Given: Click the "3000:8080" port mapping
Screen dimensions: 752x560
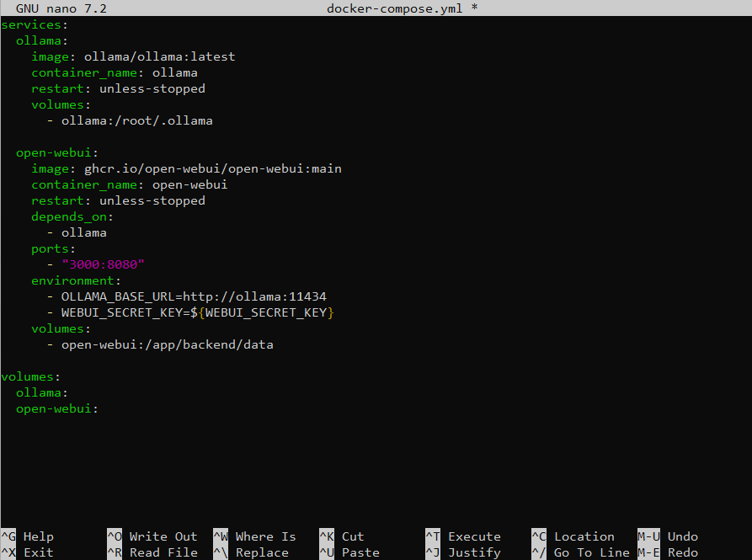Looking at the screenshot, I should point(103,264).
